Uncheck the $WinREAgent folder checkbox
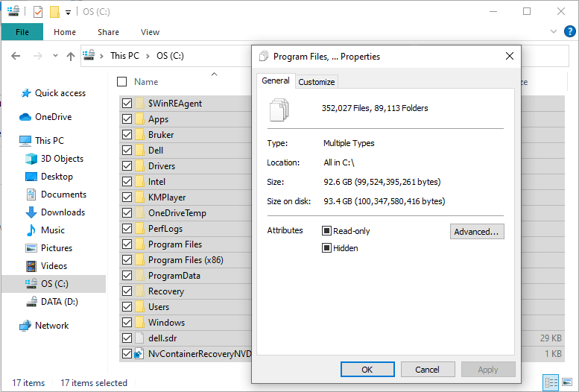 [x=127, y=104]
